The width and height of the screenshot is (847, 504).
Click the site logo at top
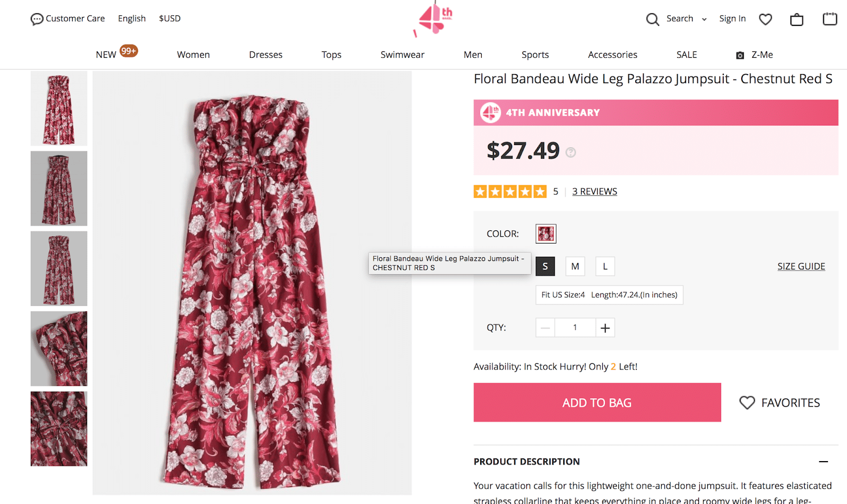[434, 19]
